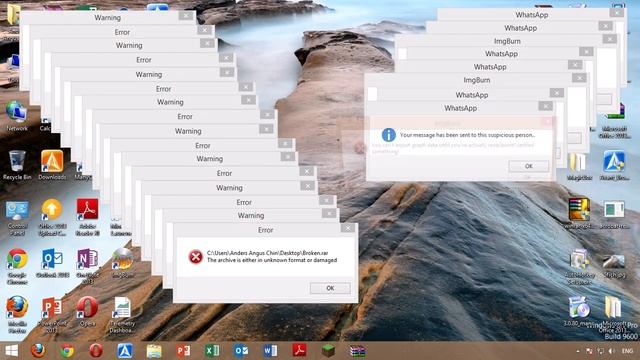Launch PowerPoint from the taskbar
The width and height of the screenshot is (640, 360).
click(183, 351)
